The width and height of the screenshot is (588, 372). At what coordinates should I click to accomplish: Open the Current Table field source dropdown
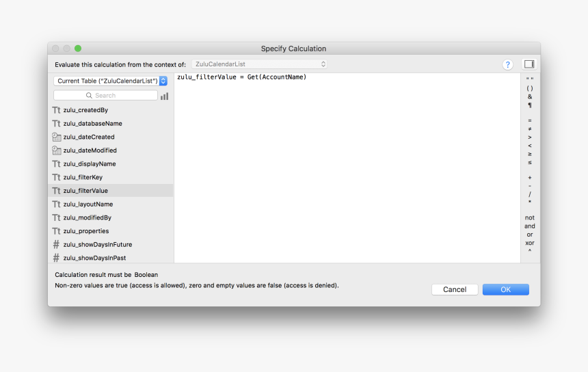110,81
